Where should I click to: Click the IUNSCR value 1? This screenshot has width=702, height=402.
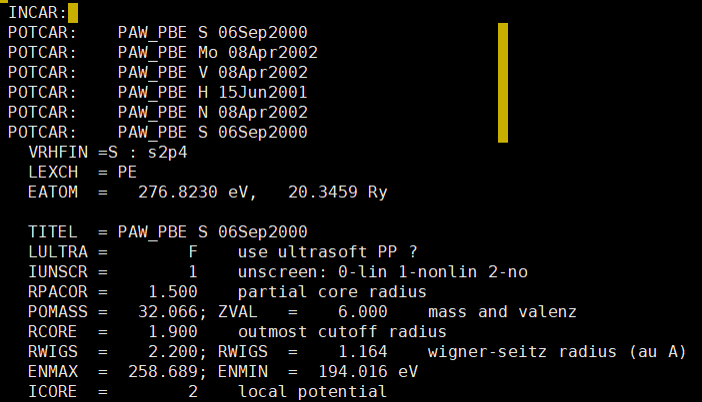[193, 272]
